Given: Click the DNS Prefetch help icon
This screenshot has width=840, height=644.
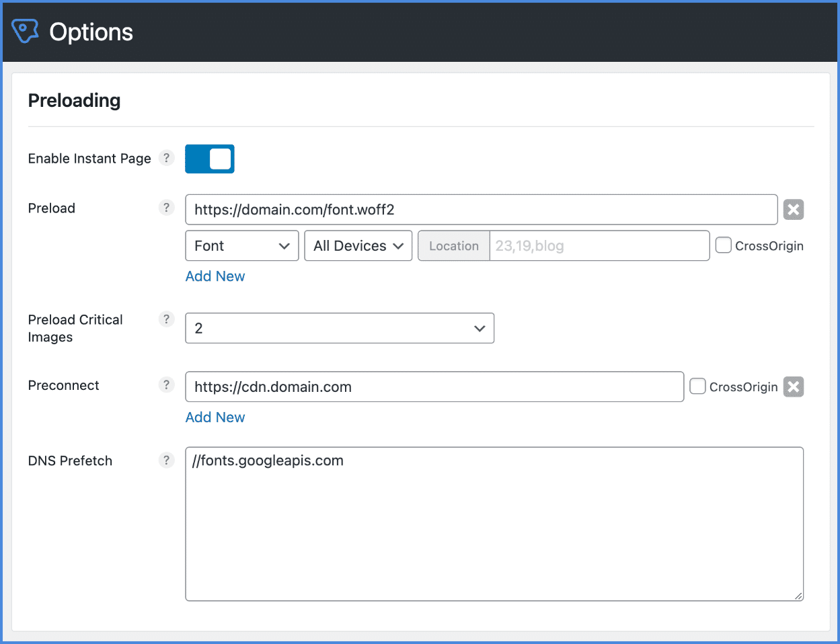Looking at the screenshot, I should pyautogui.click(x=166, y=460).
